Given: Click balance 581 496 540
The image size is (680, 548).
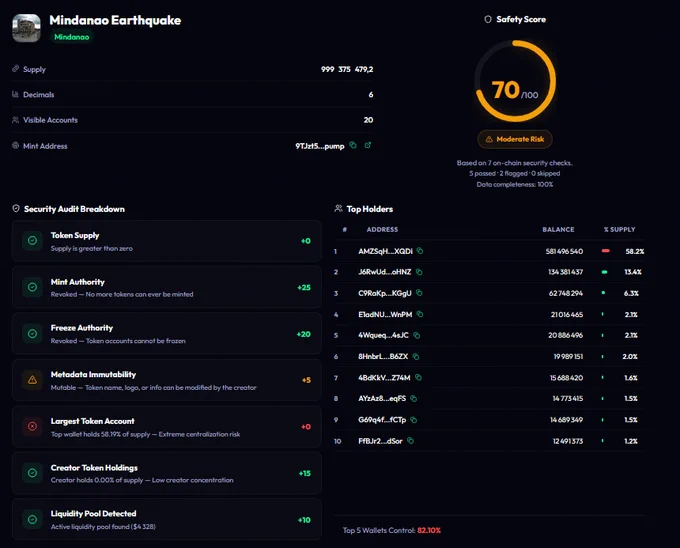Looking at the screenshot, I should [564, 251].
